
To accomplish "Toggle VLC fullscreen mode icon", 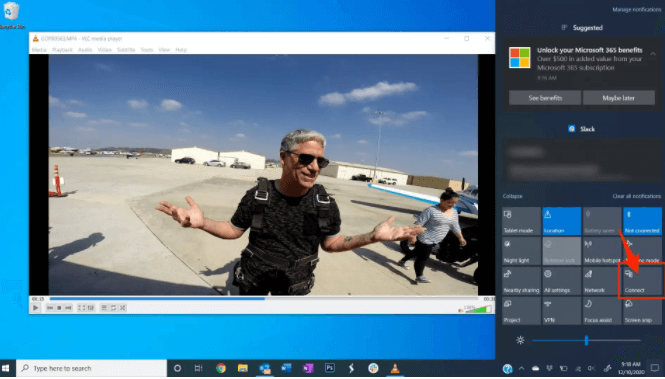I will pyautogui.click(x=81, y=309).
